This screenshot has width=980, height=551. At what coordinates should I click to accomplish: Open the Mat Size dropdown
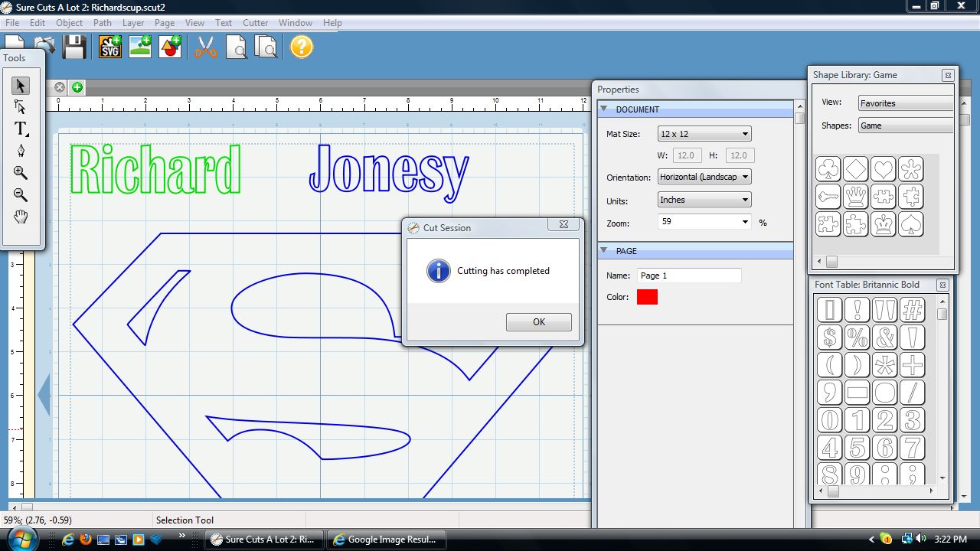point(704,134)
